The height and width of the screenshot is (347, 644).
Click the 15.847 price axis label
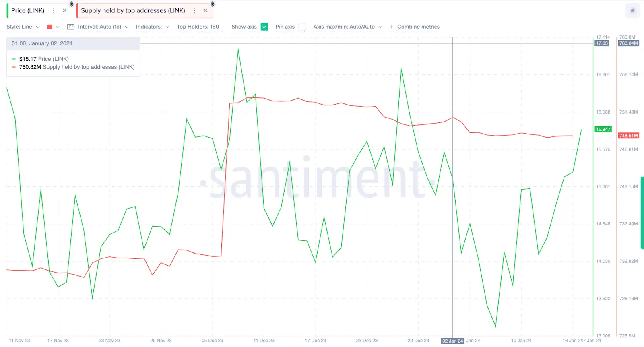(603, 129)
